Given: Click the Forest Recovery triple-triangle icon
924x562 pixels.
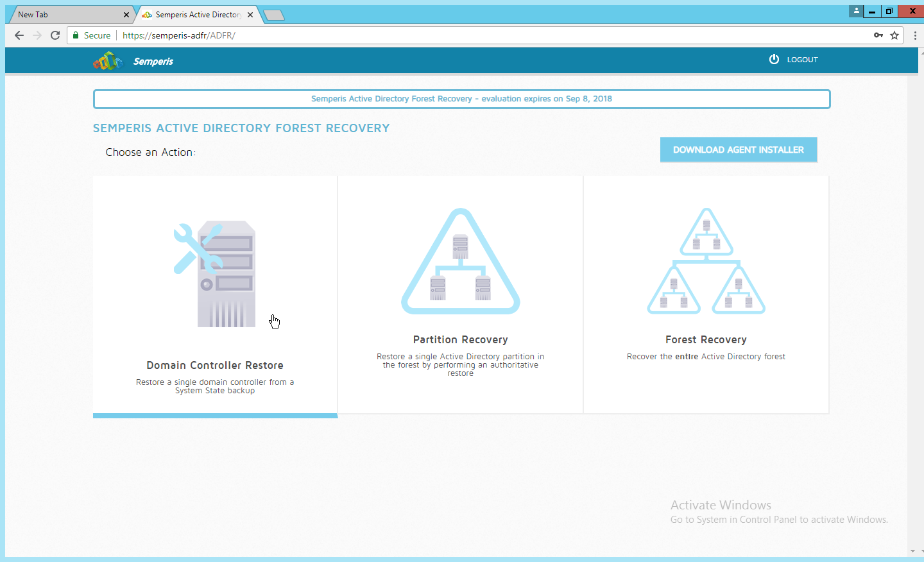Looking at the screenshot, I should (706, 261).
